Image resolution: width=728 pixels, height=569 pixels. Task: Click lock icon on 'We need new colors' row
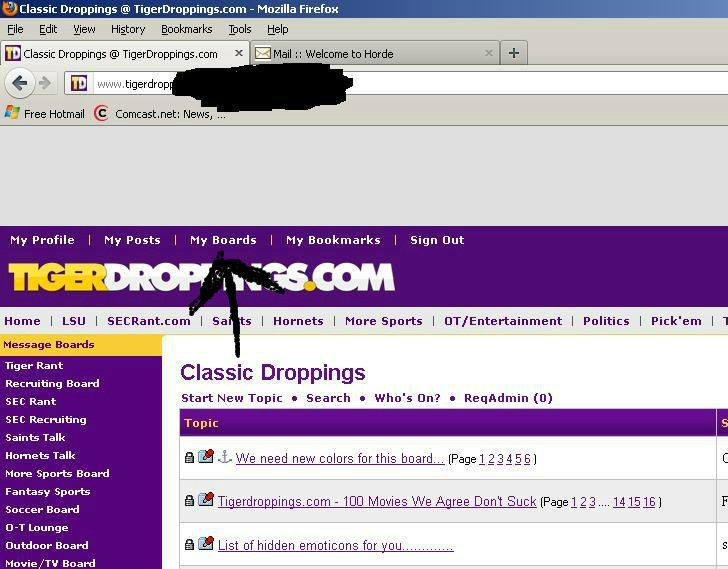point(189,458)
